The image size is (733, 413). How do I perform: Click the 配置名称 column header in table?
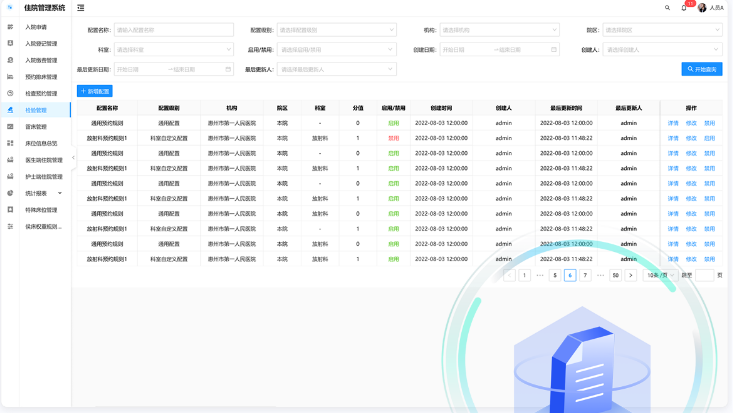point(107,108)
